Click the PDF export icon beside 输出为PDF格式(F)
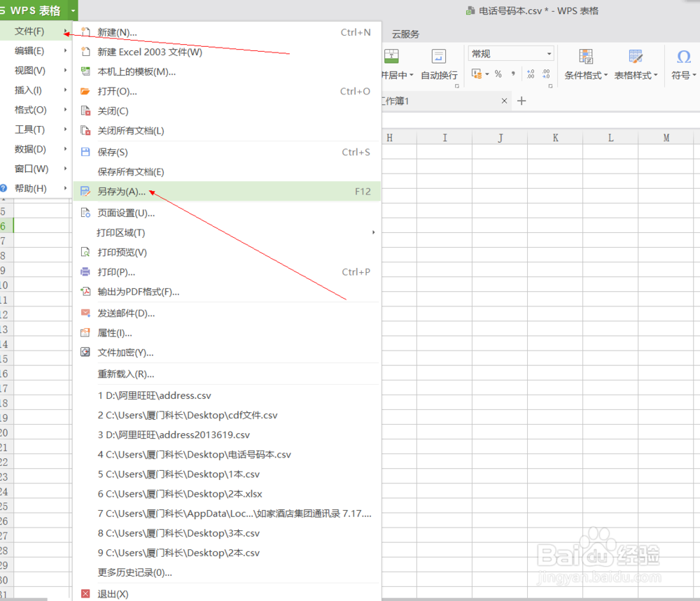This screenshot has width=700, height=601. [x=85, y=291]
